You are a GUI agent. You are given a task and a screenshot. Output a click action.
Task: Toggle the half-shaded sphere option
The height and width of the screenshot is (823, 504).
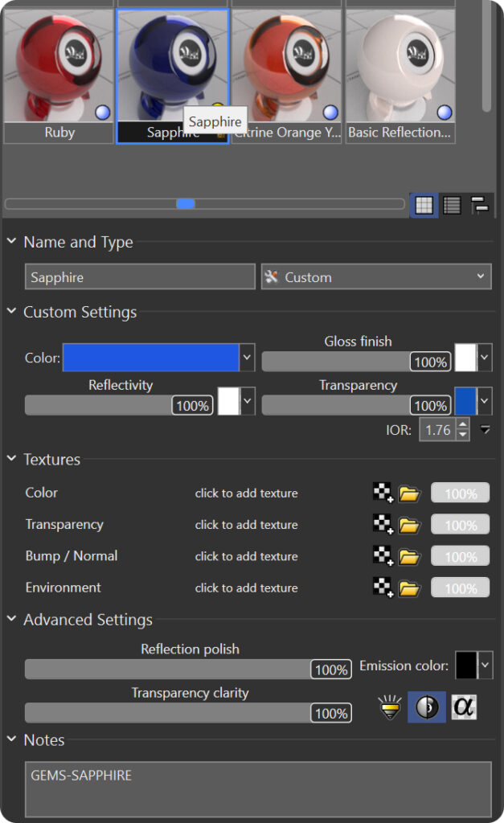pyautogui.click(x=427, y=707)
